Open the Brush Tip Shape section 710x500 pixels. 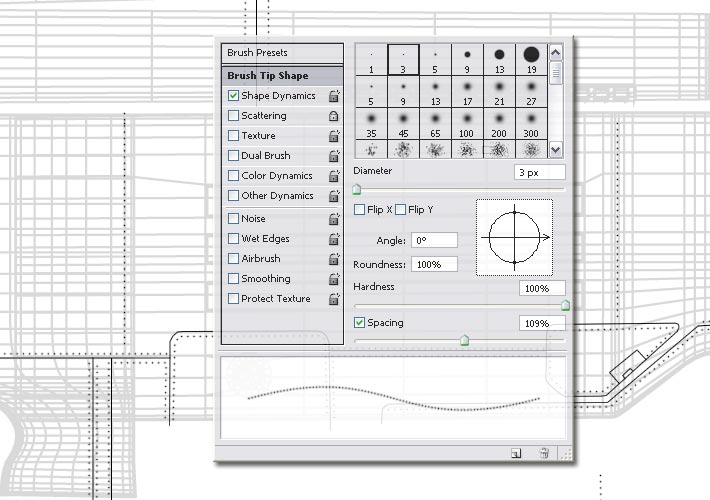(x=282, y=76)
